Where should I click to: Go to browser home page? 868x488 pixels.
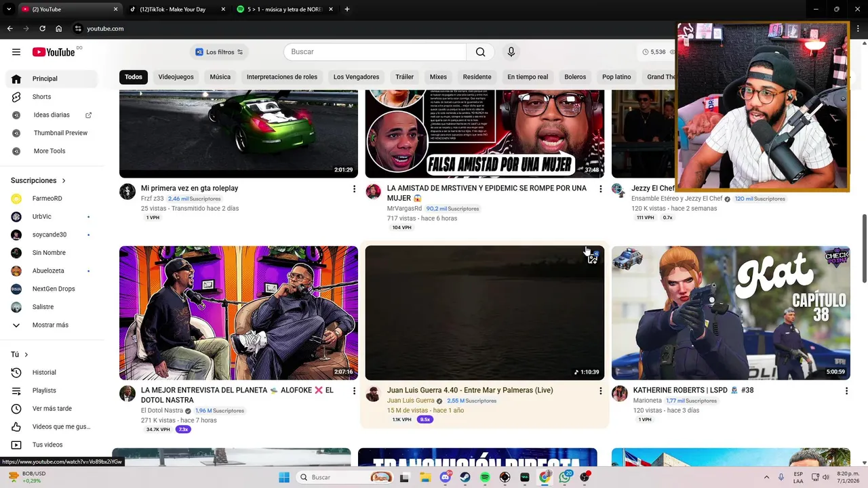tap(59, 28)
